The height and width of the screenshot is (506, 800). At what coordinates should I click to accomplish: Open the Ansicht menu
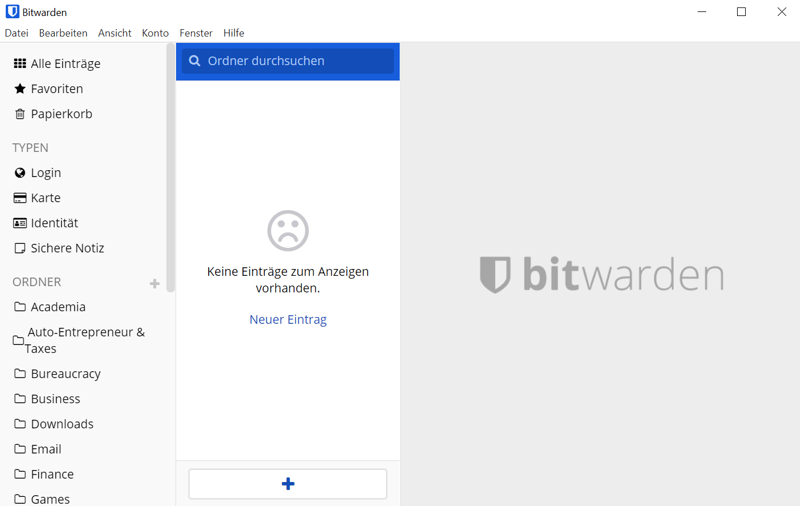click(115, 33)
